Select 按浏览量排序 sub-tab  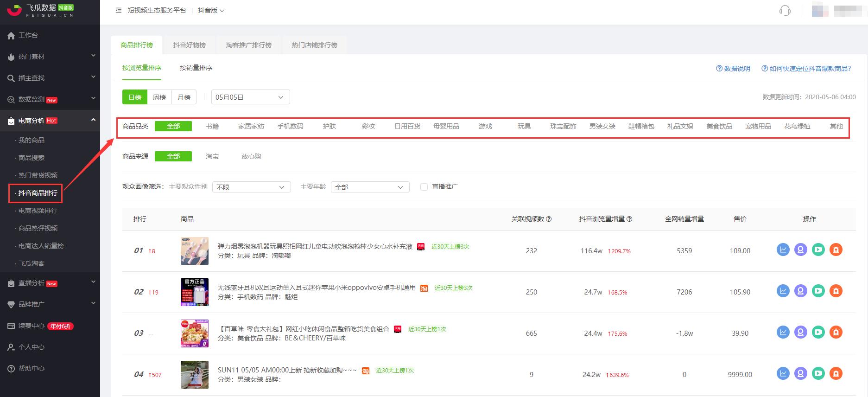click(142, 68)
